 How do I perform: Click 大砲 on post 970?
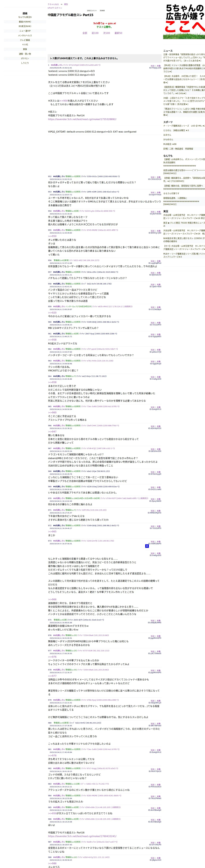159,499
